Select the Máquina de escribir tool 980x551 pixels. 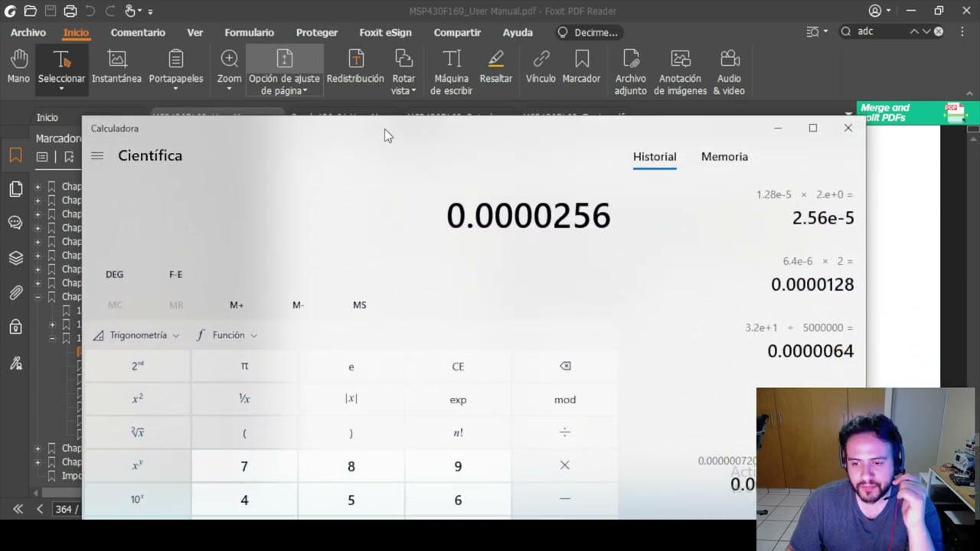452,73
